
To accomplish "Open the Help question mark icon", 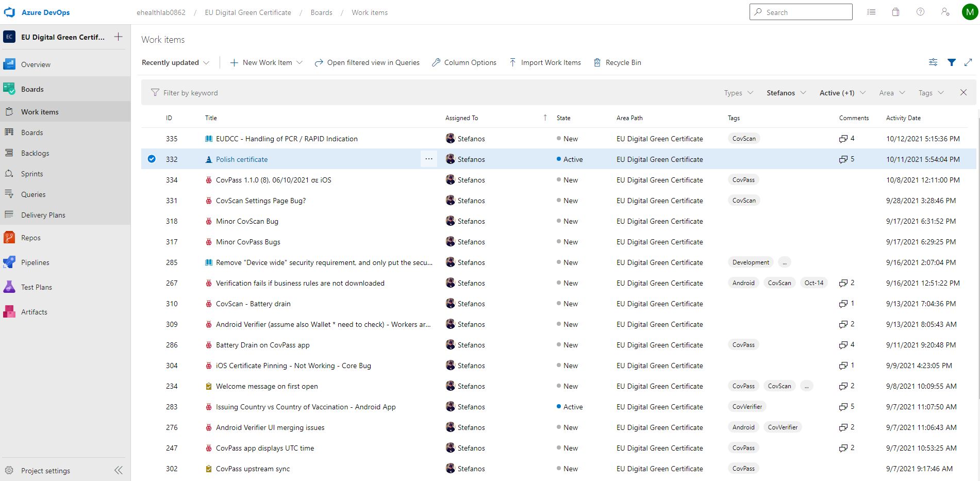I will [x=920, y=12].
